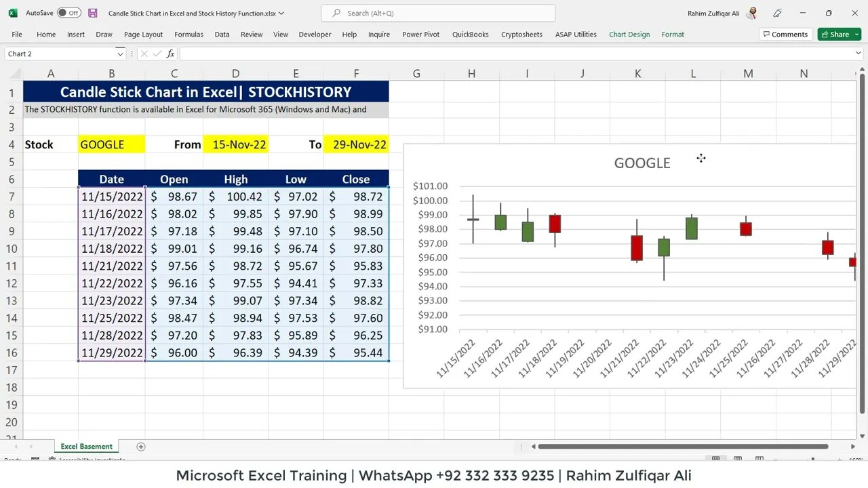Open the Power Pivot tab
Viewport: 868px width, 488px height.
(x=421, y=35)
